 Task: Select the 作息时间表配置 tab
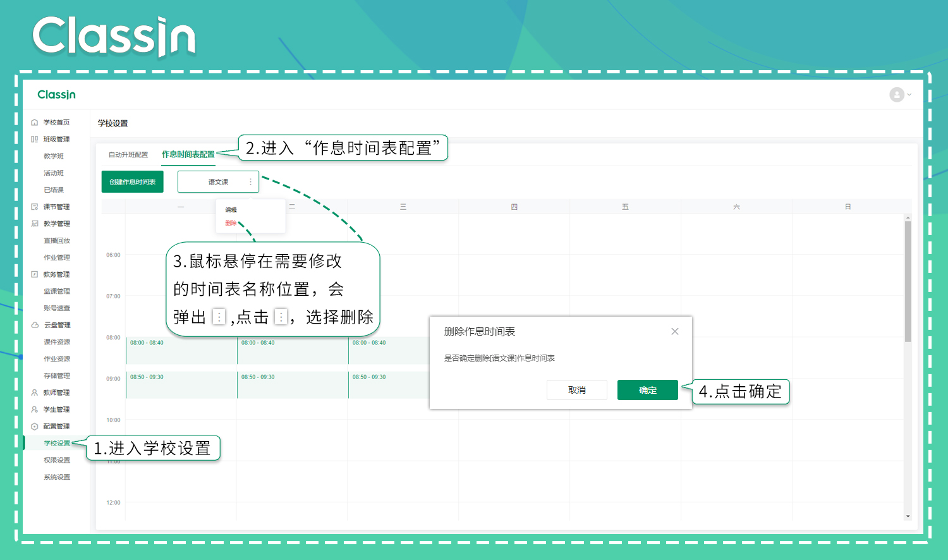188,154
